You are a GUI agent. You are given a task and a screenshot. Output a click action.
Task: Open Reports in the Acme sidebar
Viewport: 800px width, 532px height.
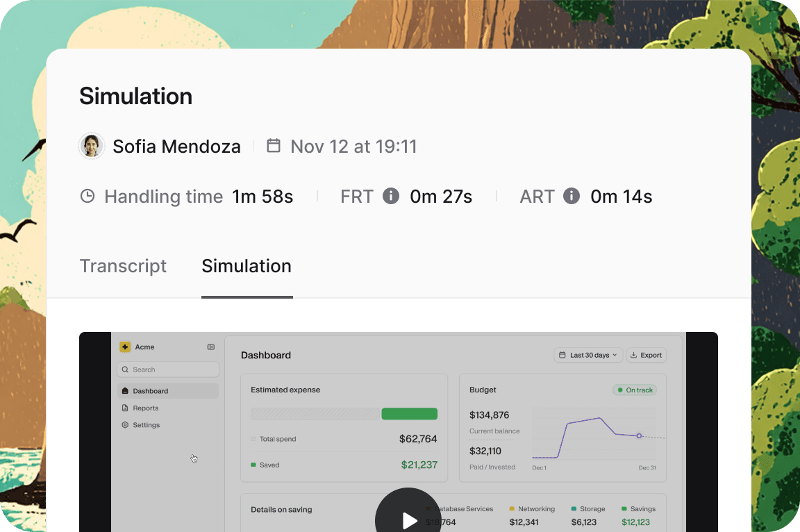[168, 408]
